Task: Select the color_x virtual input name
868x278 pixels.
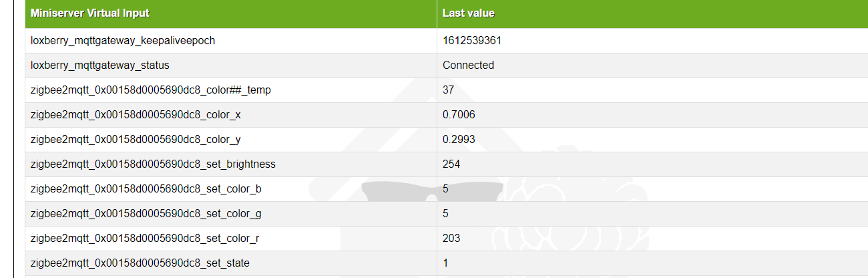Action: pyautogui.click(x=136, y=115)
